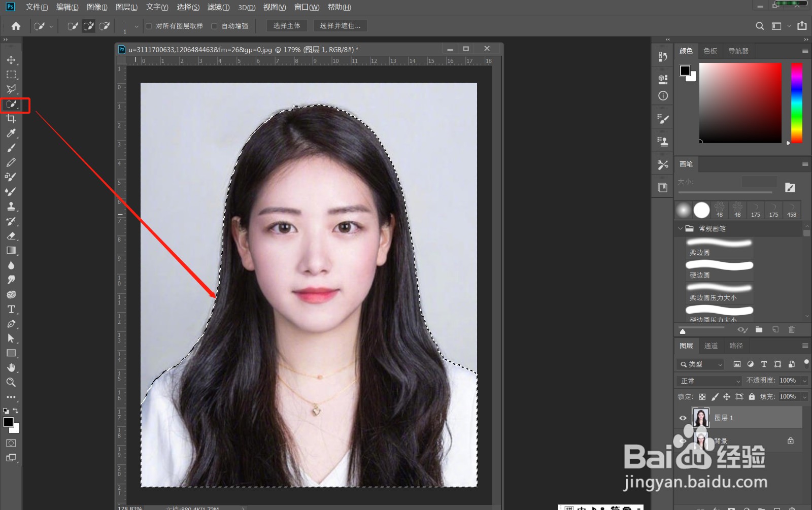This screenshot has height=510, width=812.
Task: Open the Edit Toolbar ellipsis menu
Action: [11, 397]
